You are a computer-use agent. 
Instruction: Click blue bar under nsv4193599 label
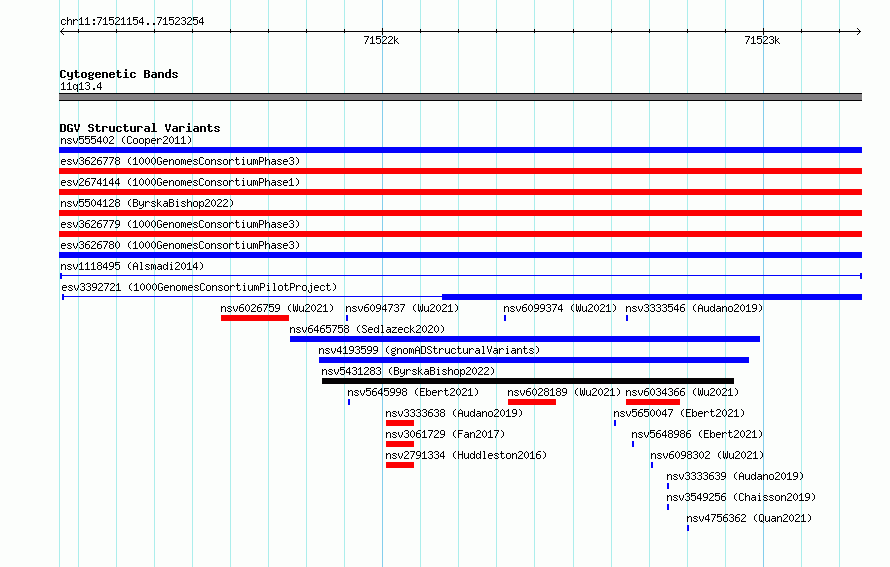[x=534, y=360]
